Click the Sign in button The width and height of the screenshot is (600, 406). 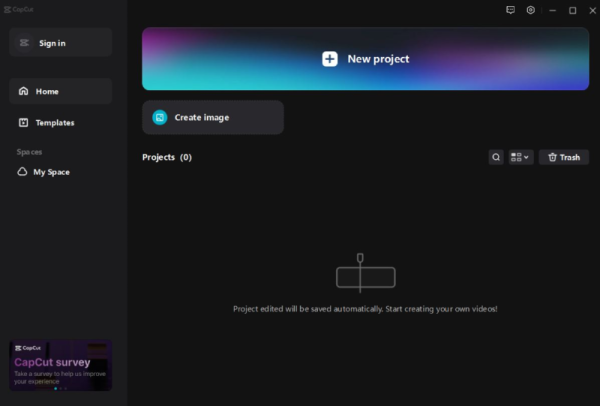[x=60, y=43]
